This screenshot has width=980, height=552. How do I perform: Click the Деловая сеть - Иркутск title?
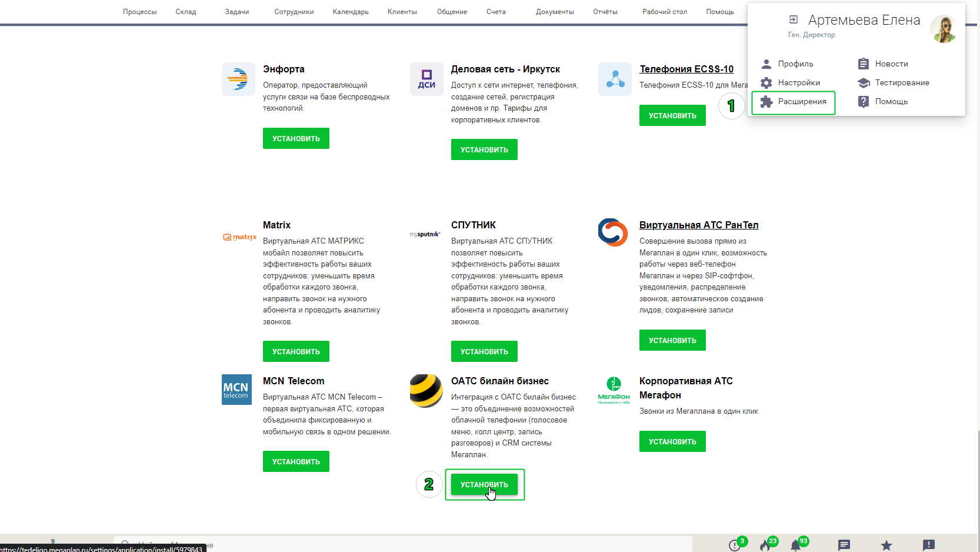(x=505, y=69)
